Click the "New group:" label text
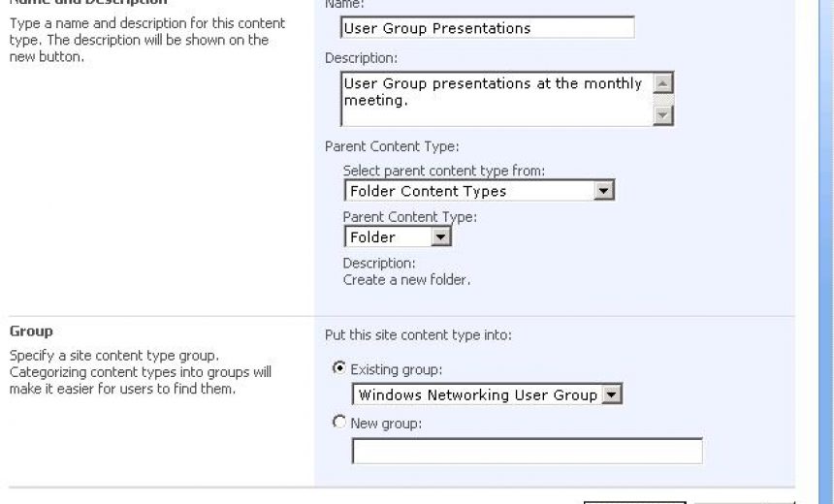 386,424
